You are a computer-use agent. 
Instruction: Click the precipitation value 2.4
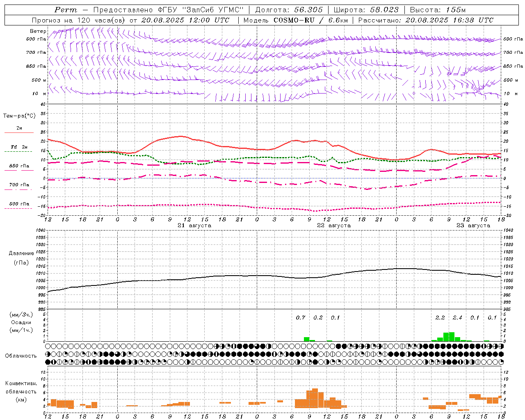click(457, 317)
